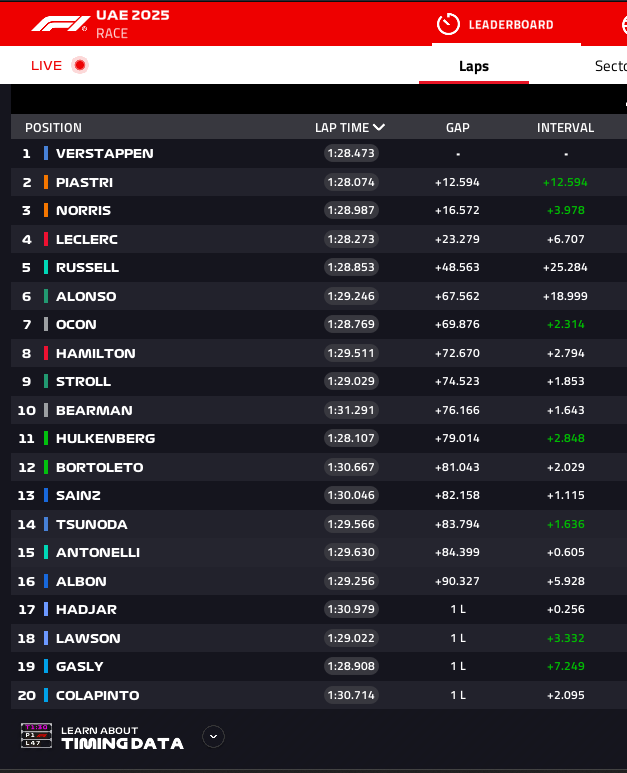Click Russell's teal team color bar
Image resolution: width=627 pixels, height=773 pixels.
(x=46, y=268)
